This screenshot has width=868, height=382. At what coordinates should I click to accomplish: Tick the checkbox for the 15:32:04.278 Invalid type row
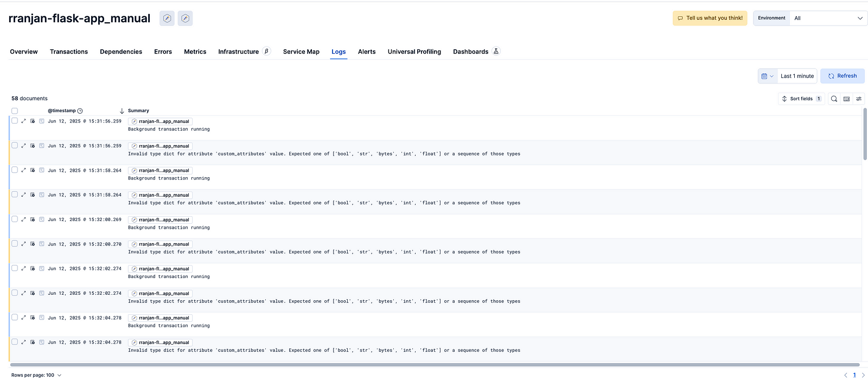click(x=15, y=342)
